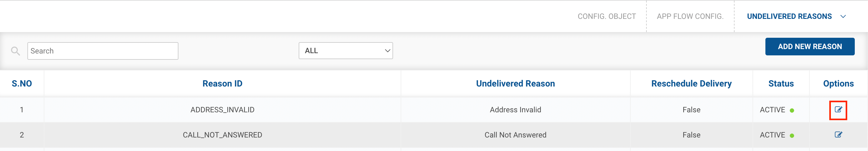The height and width of the screenshot is (151, 868).
Task: Sort by Reason ID column header
Action: (x=223, y=84)
